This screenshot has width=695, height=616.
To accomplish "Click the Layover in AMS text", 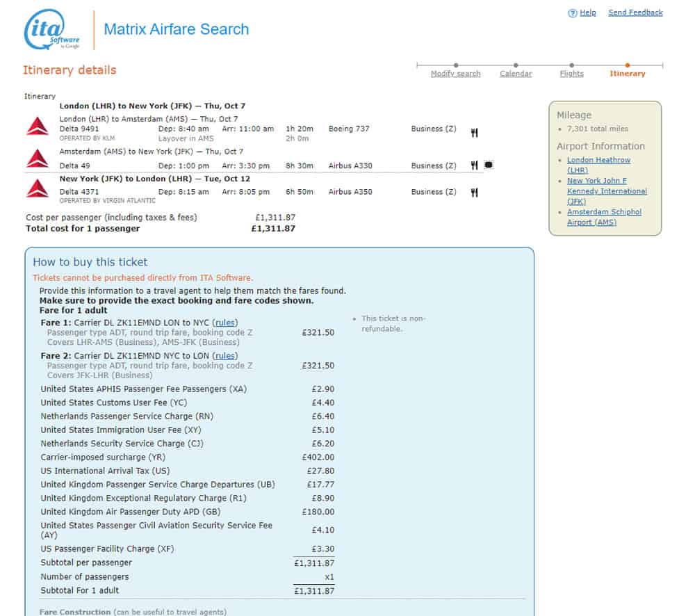I will pos(186,138).
